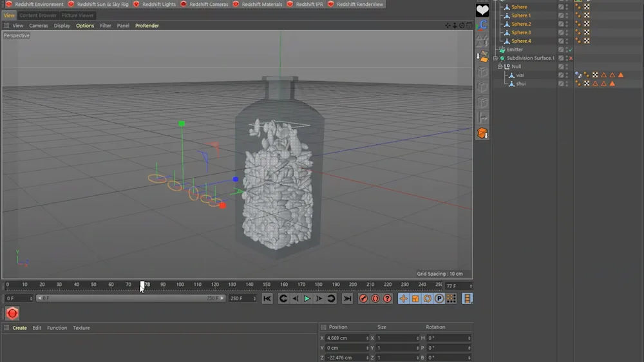Select the shui object in hierarchy
The height and width of the screenshot is (362, 644).
pos(520,84)
